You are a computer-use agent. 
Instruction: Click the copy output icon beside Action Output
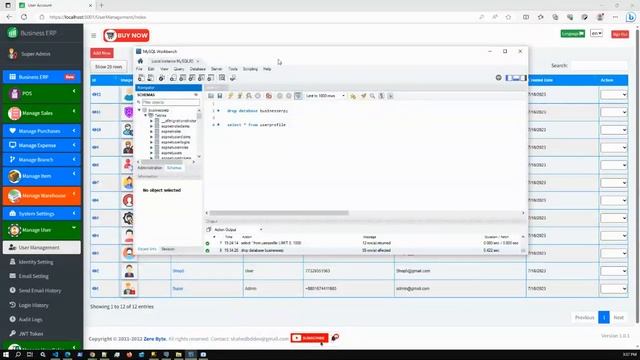click(x=209, y=229)
